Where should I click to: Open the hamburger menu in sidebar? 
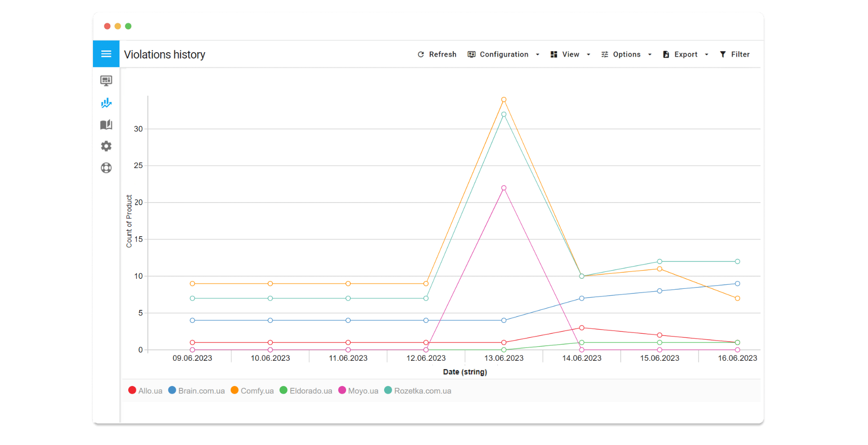106,54
